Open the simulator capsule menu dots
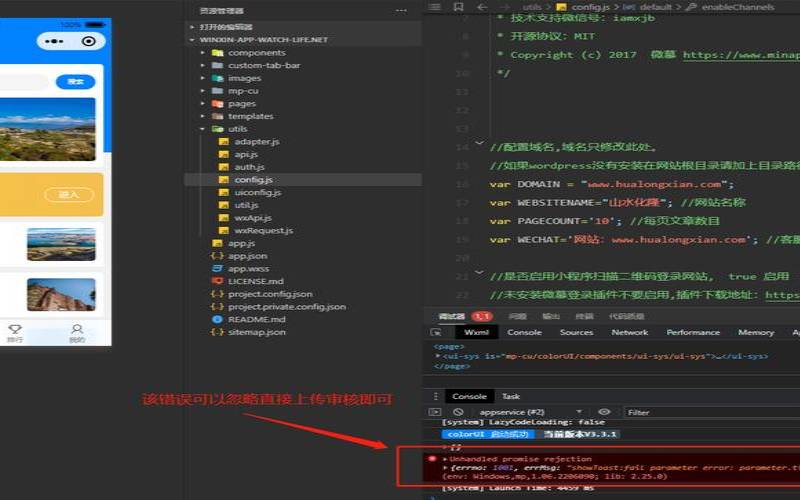Viewport: 800px width, 500px height. coord(54,41)
